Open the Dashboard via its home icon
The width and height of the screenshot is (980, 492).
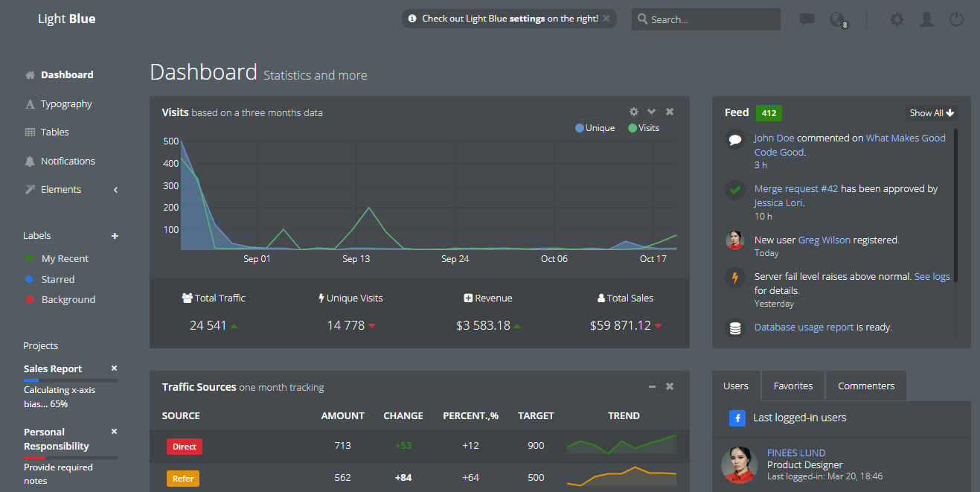[29, 74]
